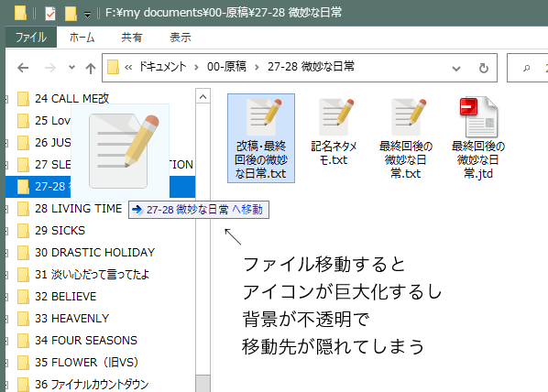Select file 最終回後の微妙な日常.txt
Screen dimensions: 548x392
click(x=406, y=138)
